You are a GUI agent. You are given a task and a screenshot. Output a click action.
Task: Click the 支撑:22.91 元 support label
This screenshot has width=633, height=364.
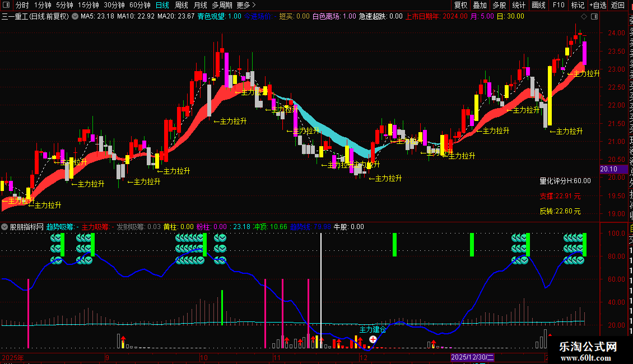[x=560, y=196]
